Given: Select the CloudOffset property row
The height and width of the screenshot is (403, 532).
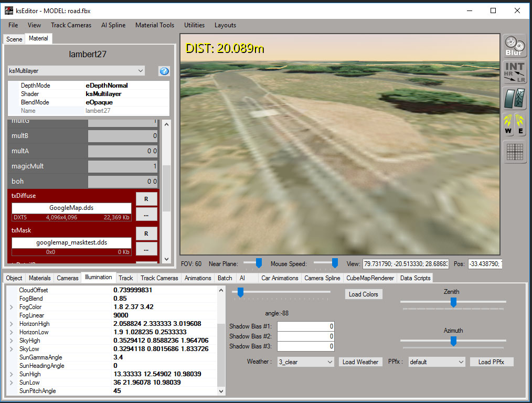Looking at the screenshot, I should (112, 290).
